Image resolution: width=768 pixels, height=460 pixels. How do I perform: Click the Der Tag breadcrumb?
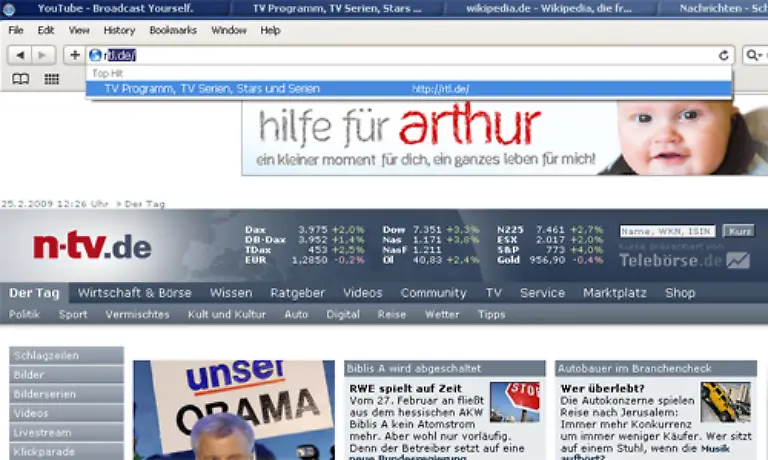point(144,204)
